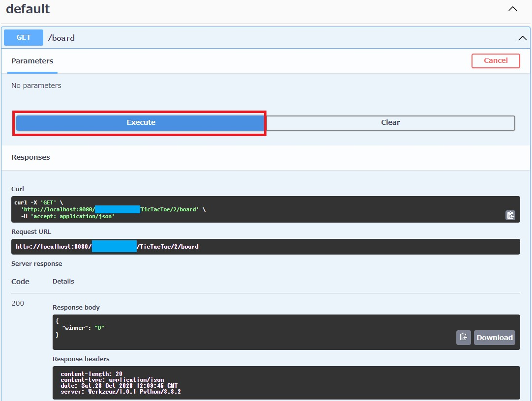Copy the curl command to clipboard
This screenshot has height=401, width=532.
click(510, 215)
